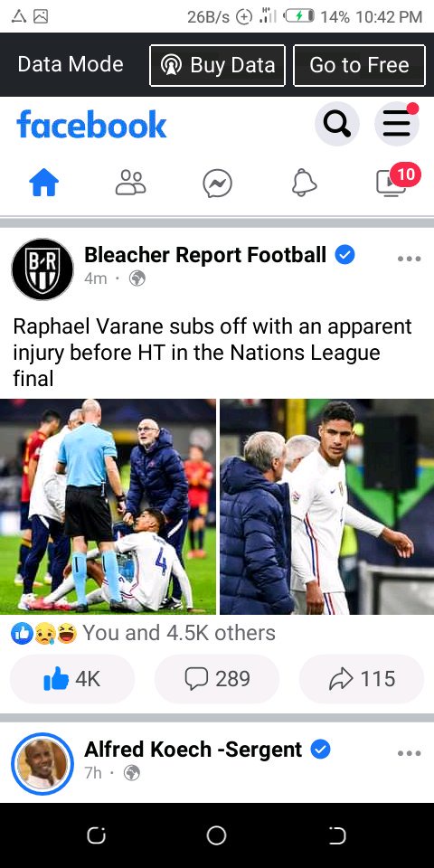Image resolution: width=434 pixels, height=868 pixels.
Task: Expand the Alfred Koech post options dots
Action: pos(409,753)
